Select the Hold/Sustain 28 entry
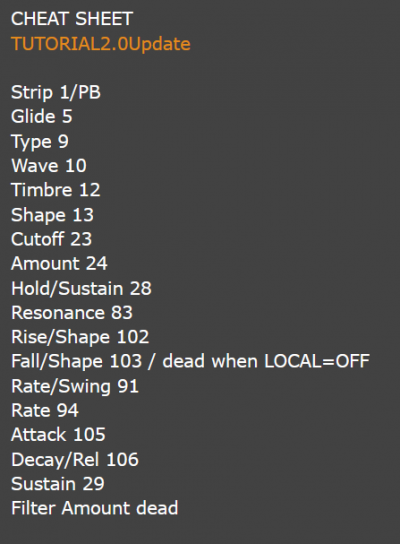This screenshot has width=400, height=544. point(81,288)
